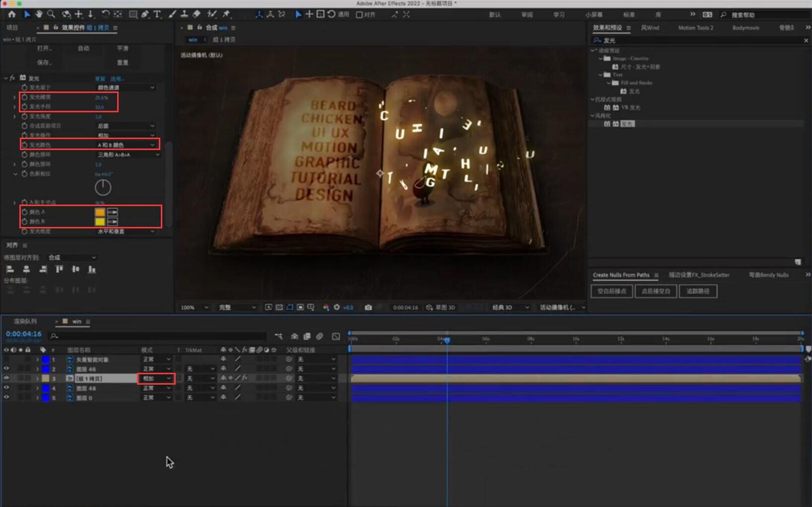This screenshot has width=812, height=507.
Task: Toggle stopwatch for 发光阈值 glow threshold
Action: point(24,97)
